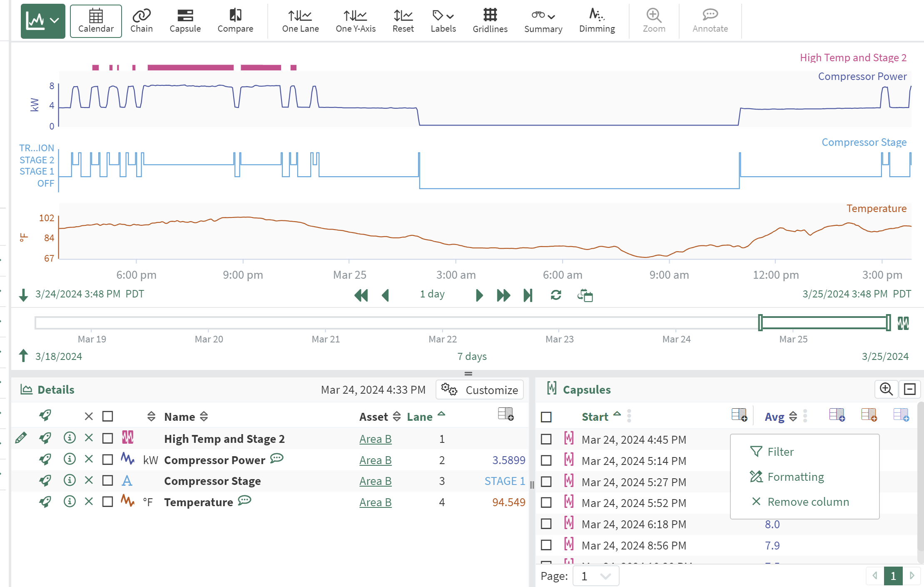924x587 pixels.
Task: Jump display range to now
Action: coord(528,295)
